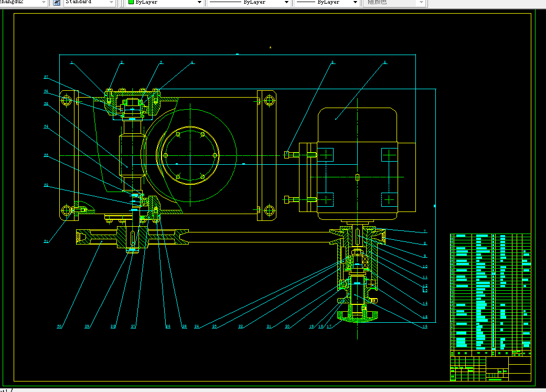Select part balloon number 5 near the motor
The image size is (546, 392).
pos(333,62)
